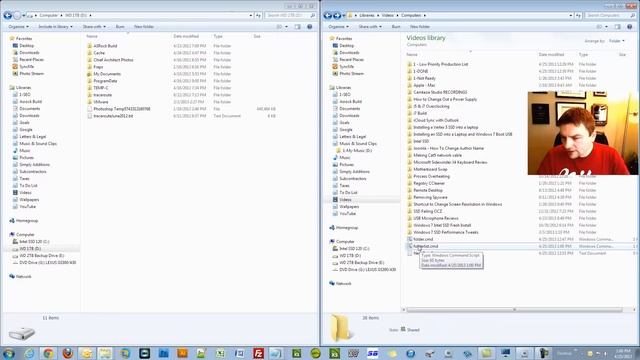
Task: Open Internet Explorer from the taskbar
Action: click(x=29, y=353)
